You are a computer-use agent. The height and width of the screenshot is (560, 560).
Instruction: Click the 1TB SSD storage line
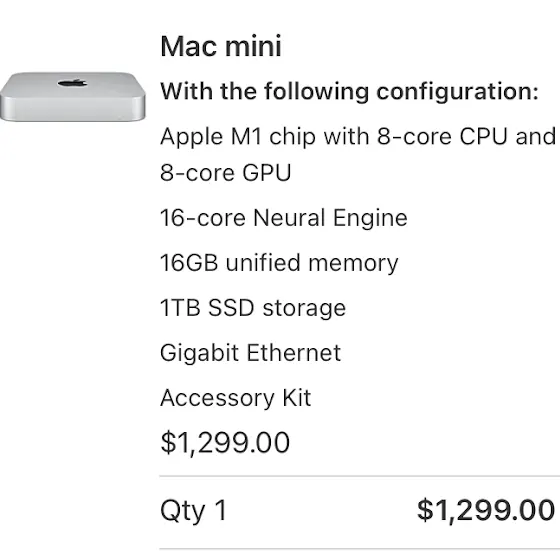point(253,308)
